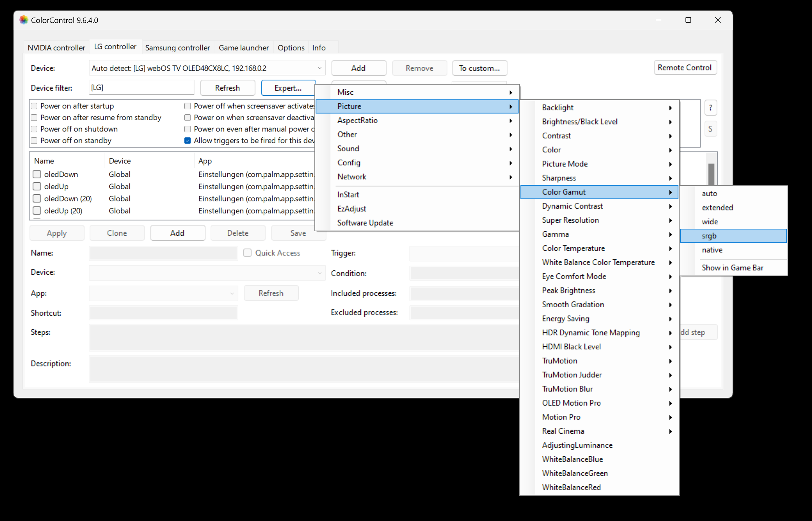Screen dimensions: 812x521
Task: Choose srgb color gamut
Action: pyautogui.click(x=733, y=236)
